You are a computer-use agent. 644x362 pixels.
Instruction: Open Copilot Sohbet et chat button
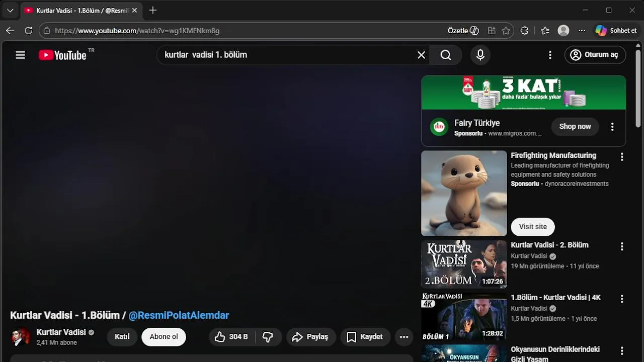tap(616, 31)
